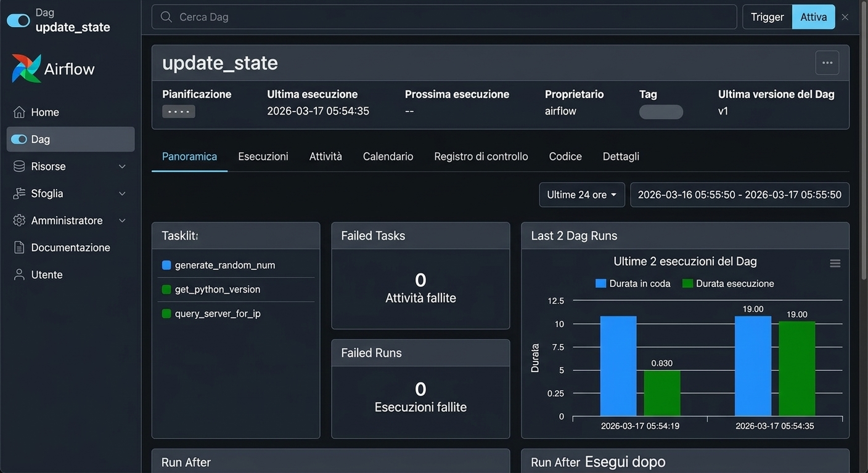This screenshot has height=473, width=868.
Task: Switch to the Registro di controllo tab
Action: pyautogui.click(x=481, y=156)
